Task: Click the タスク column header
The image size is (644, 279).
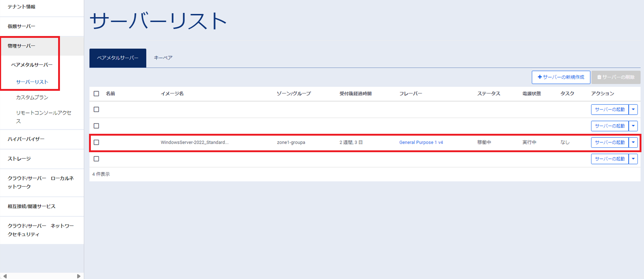Action: (567, 94)
